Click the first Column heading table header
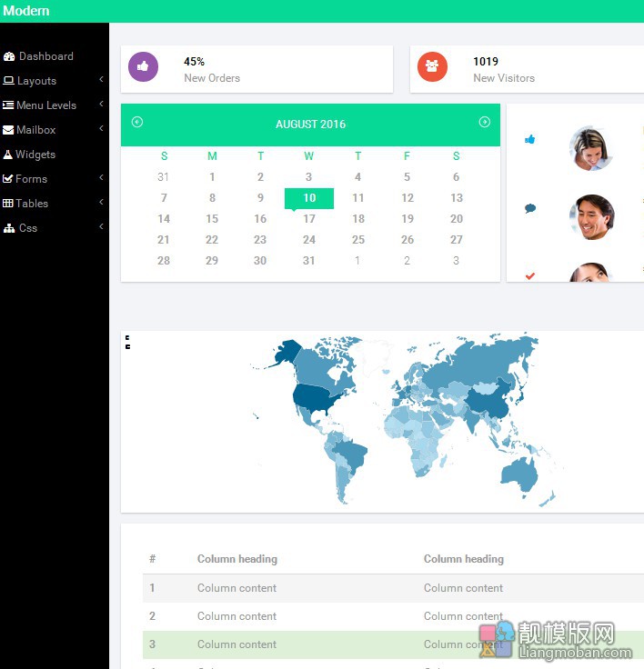This screenshot has height=669, width=644. pyautogui.click(x=237, y=559)
